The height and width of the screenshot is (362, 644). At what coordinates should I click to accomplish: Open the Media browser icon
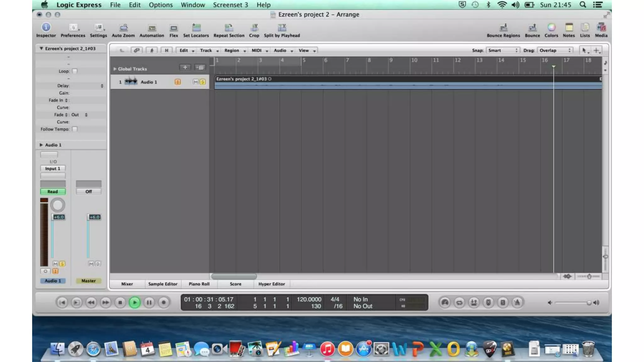601,28
